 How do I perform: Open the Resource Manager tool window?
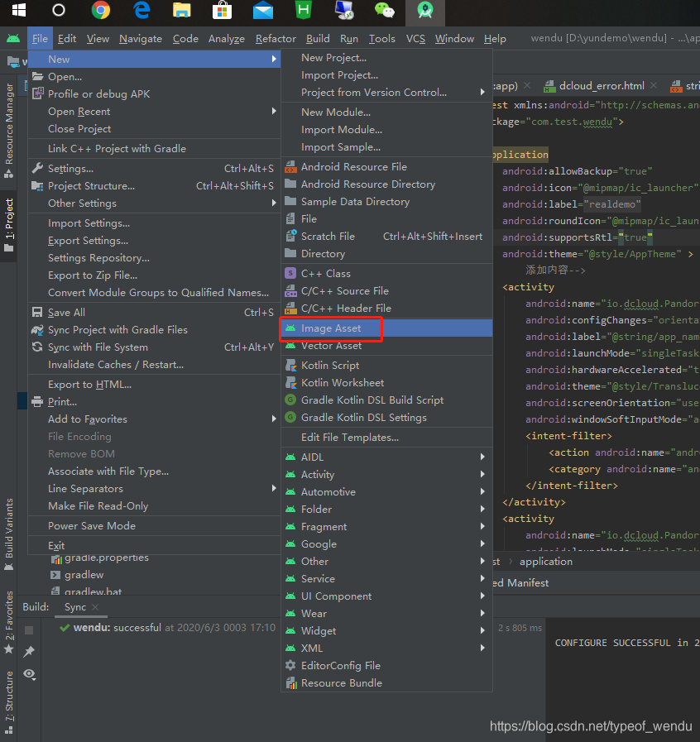click(x=9, y=130)
